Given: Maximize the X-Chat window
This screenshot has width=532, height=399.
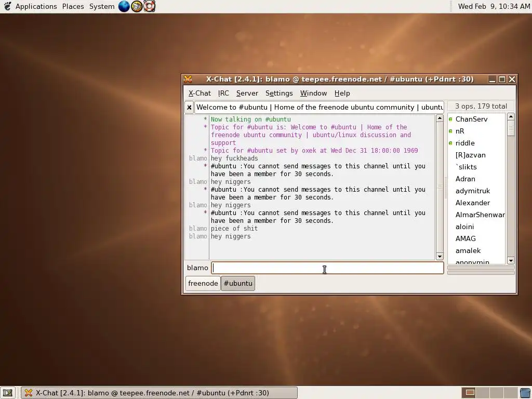Looking at the screenshot, I should (x=502, y=79).
